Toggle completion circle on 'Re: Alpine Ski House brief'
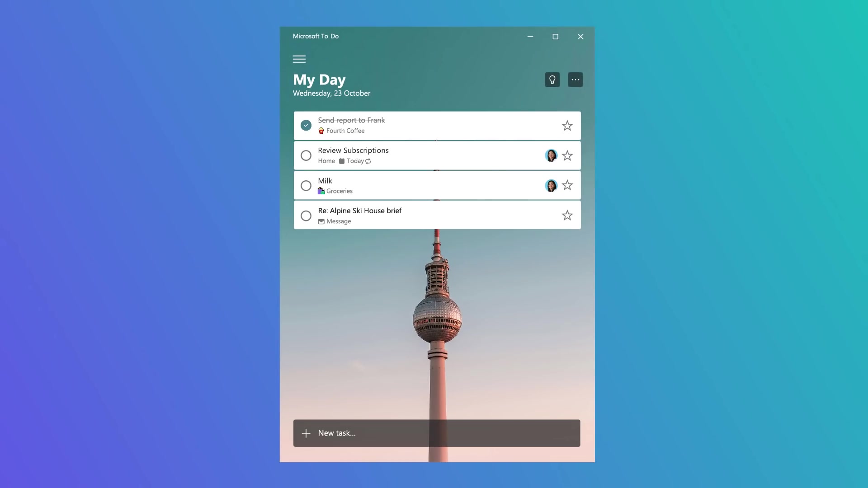The image size is (868, 488). coord(306,215)
